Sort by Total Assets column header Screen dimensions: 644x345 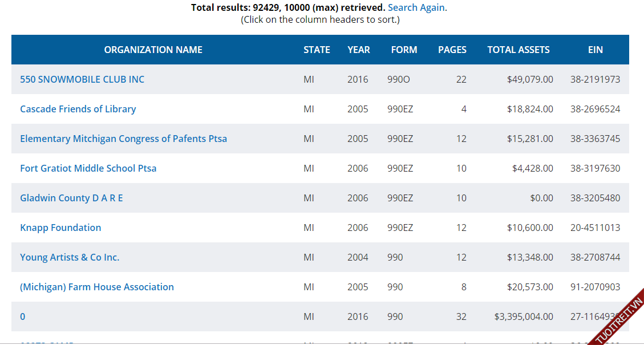[x=518, y=50]
